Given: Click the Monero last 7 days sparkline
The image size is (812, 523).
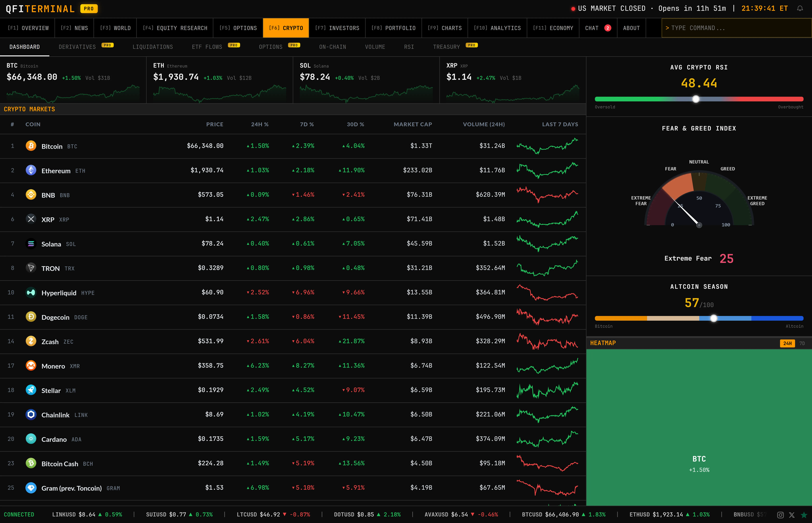Looking at the screenshot, I should point(547,366).
